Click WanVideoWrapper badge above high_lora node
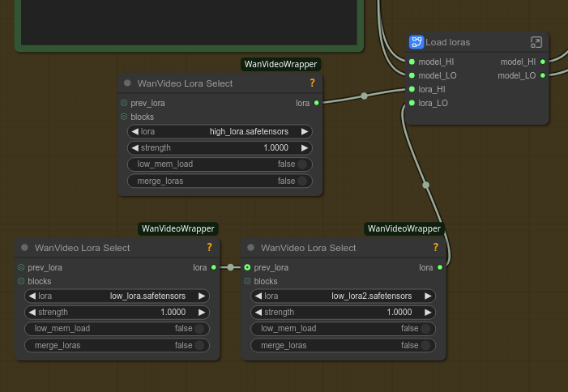The height and width of the screenshot is (392, 568). (280, 65)
